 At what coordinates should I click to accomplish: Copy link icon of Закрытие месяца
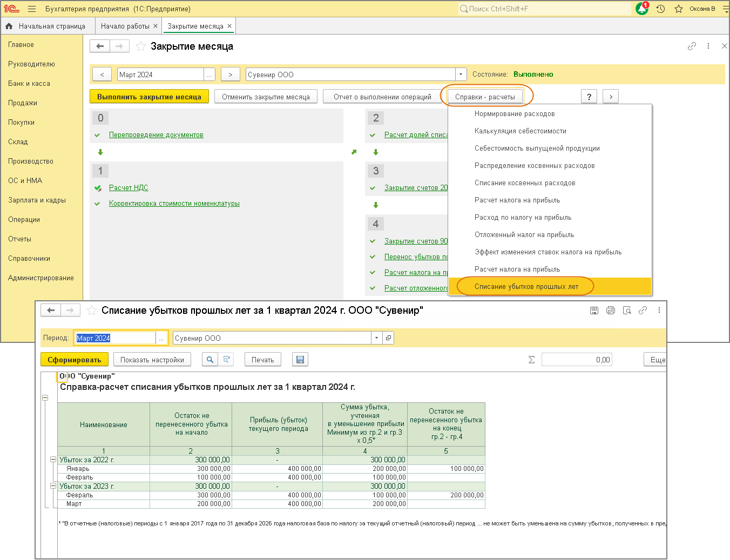pyautogui.click(x=692, y=46)
